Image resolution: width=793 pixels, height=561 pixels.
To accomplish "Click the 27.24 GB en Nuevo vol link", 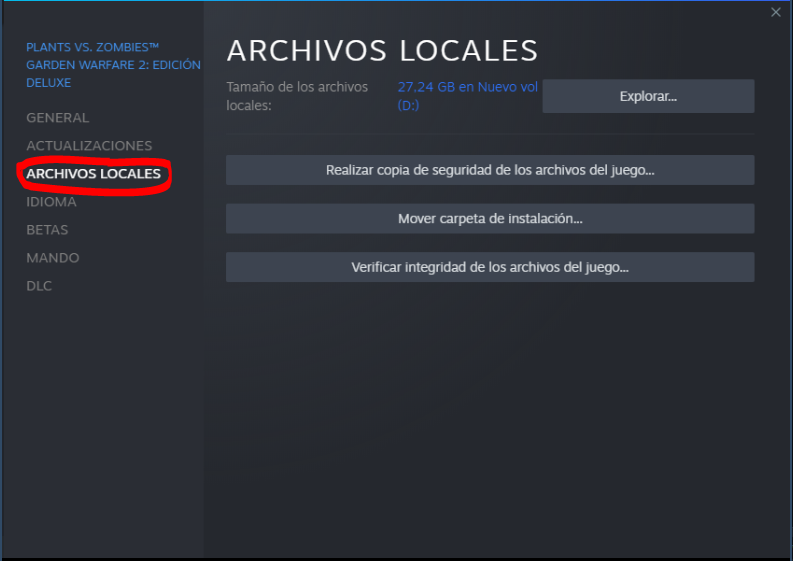I will tap(467, 87).
